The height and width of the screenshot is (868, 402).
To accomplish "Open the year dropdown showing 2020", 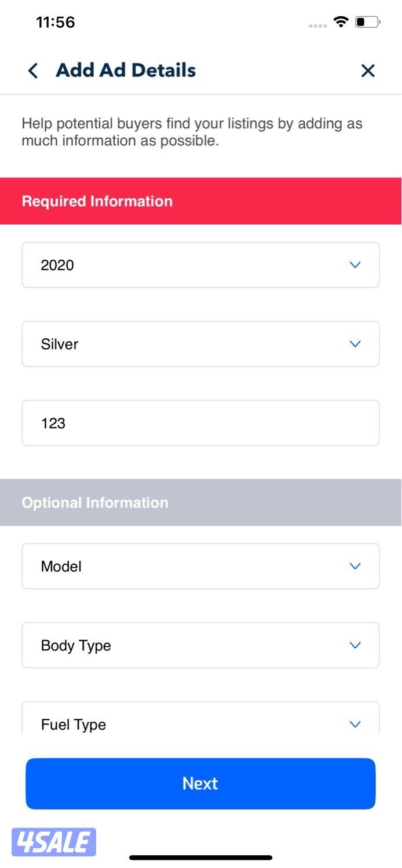I will [200, 265].
